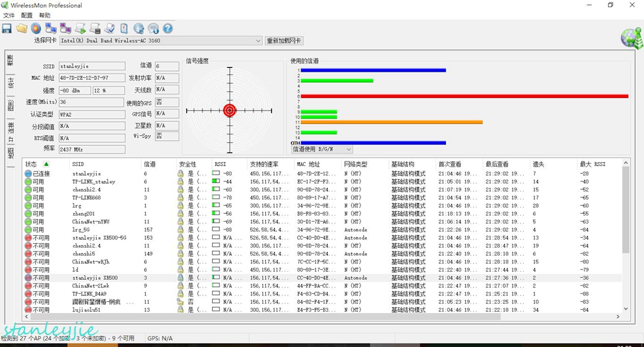The width and height of the screenshot is (644, 347).
Task: Click the 重新加载网卡 button
Action: point(284,41)
